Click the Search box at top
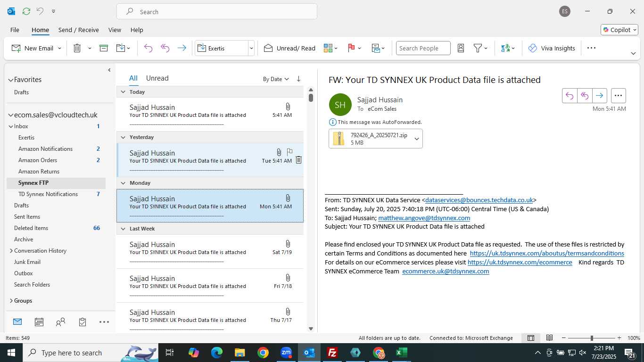 (x=217, y=11)
